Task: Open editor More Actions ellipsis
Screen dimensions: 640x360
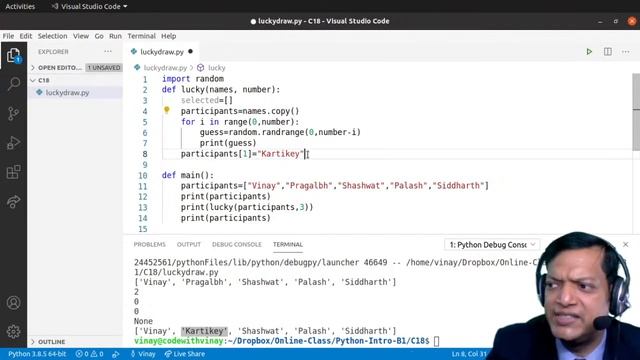Action: 626,52
